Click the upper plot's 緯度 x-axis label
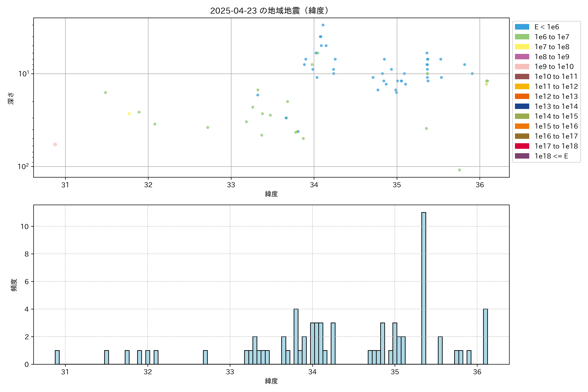This screenshot has height=392, width=588. click(271, 194)
